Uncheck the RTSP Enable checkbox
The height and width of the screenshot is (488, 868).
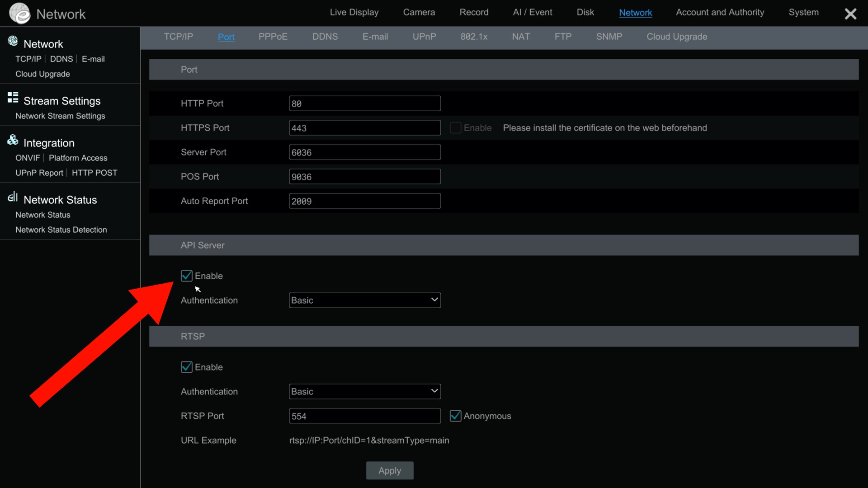coord(187,367)
